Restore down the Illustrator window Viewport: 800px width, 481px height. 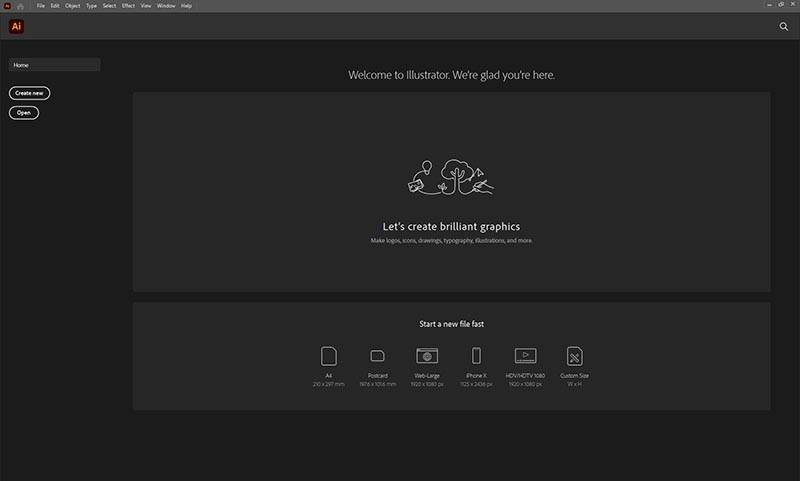[x=781, y=5]
